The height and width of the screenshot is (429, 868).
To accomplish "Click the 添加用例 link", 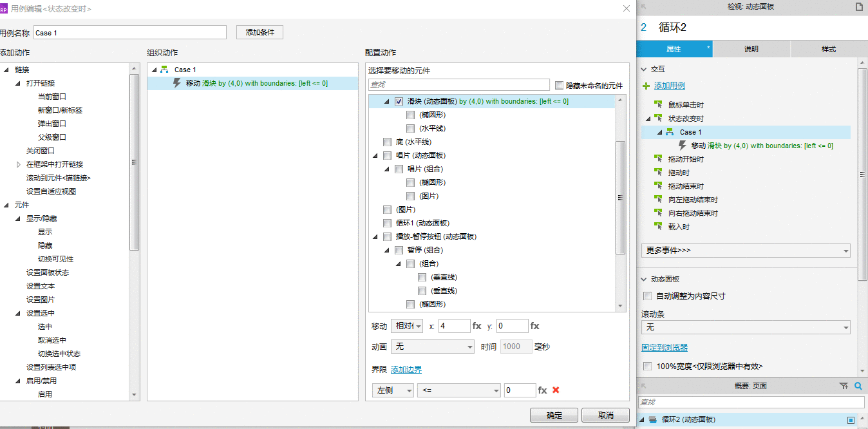I will (670, 86).
